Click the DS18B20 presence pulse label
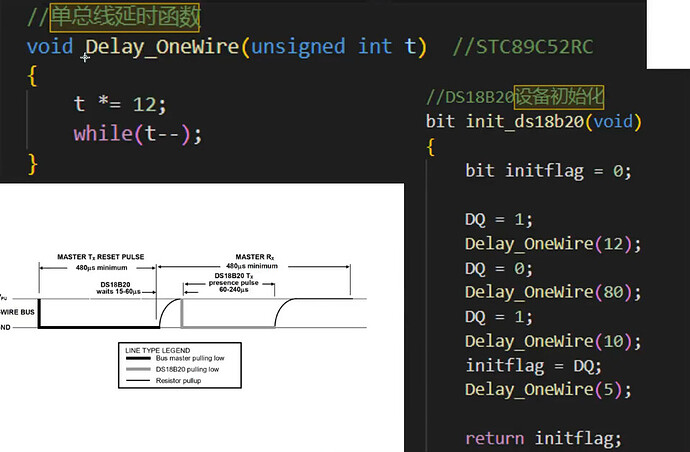690x452 pixels. tap(234, 283)
